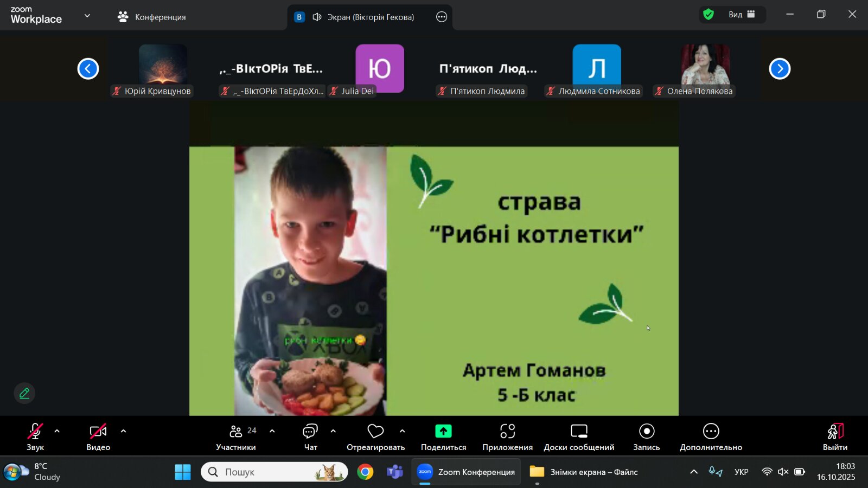The image size is (868, 488).
Task: Open Zoom Workplace dropdown chevron
Action: [87, 16]
